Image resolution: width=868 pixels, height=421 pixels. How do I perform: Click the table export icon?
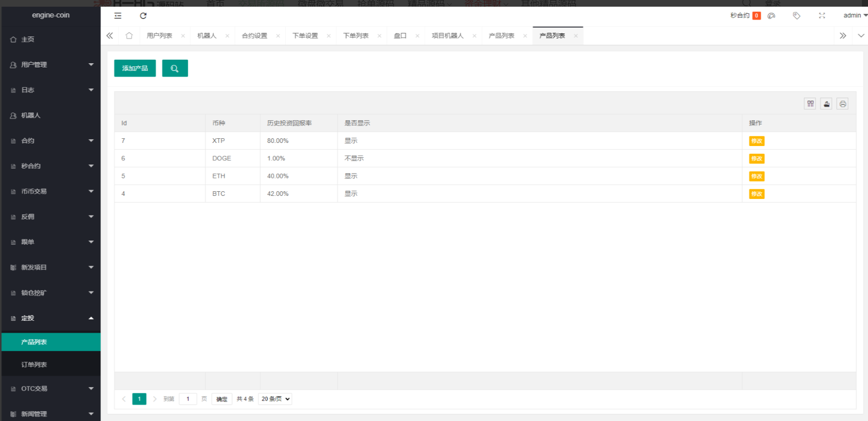point(826,104)
